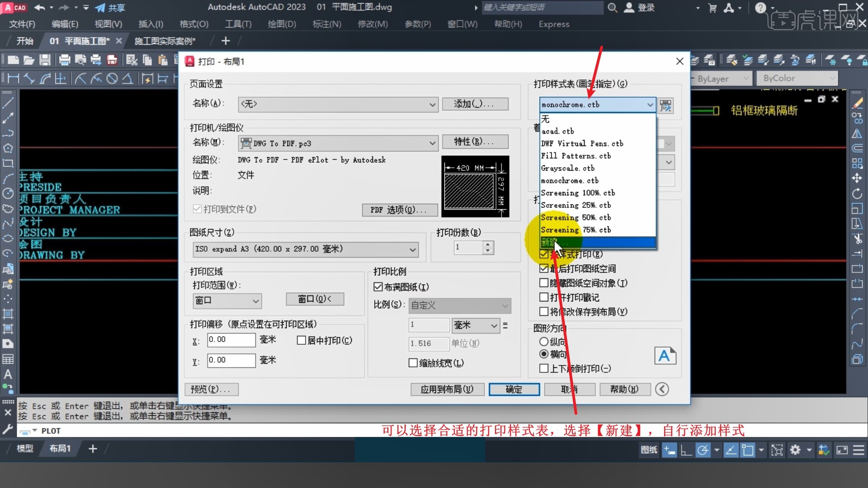Open the 编辑(E) menu
868x488 pixels.
click(65, 24)
